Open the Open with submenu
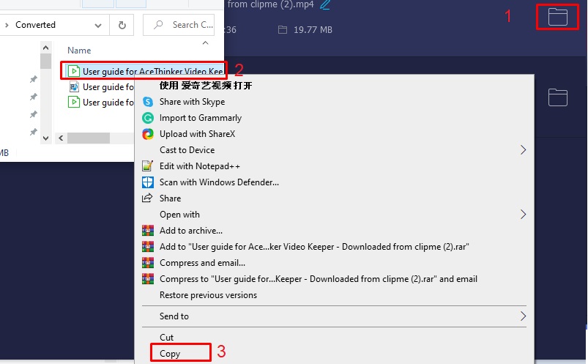588x364 pixels. point(179,215)
